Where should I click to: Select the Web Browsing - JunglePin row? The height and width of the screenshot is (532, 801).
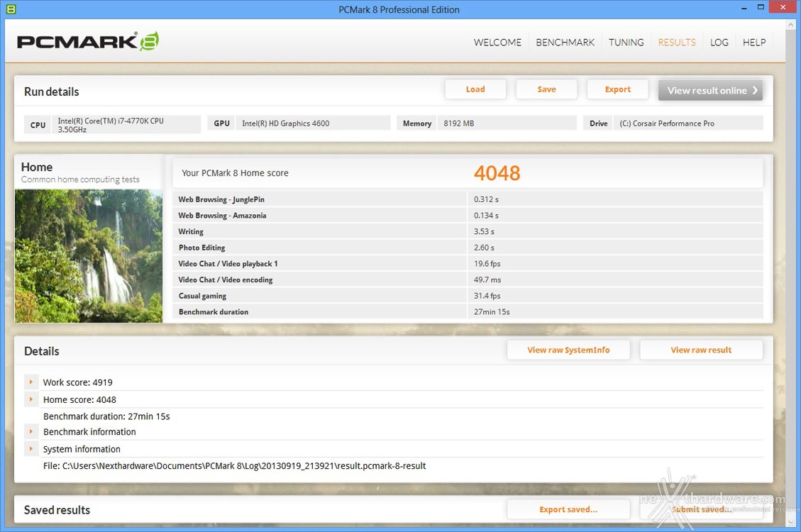[468, 199]
